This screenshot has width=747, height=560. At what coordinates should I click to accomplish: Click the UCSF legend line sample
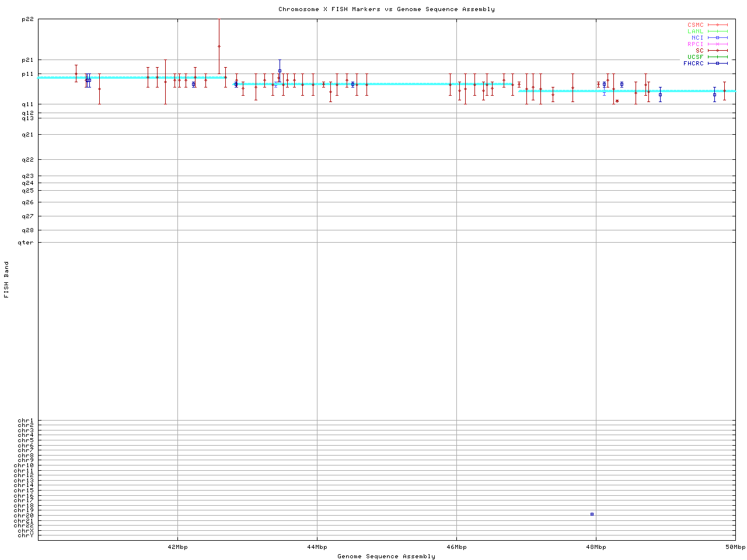[x=717, y=57]
